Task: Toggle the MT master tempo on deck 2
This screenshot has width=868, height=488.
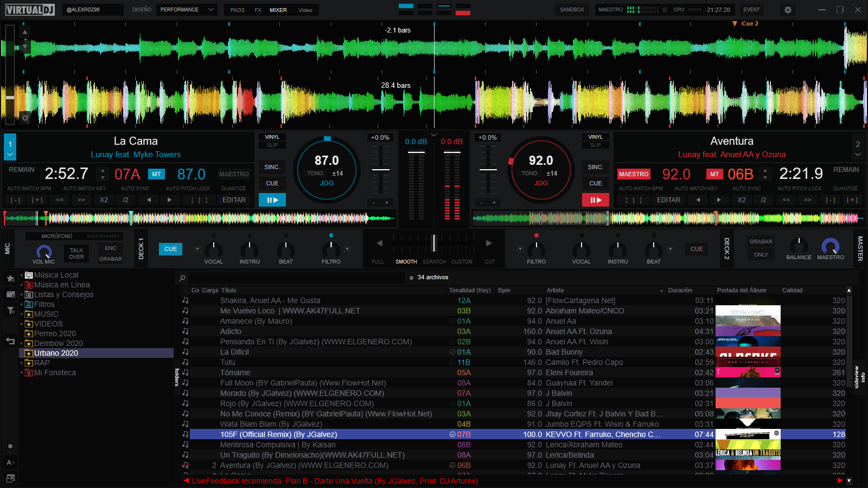Action: 714,174
